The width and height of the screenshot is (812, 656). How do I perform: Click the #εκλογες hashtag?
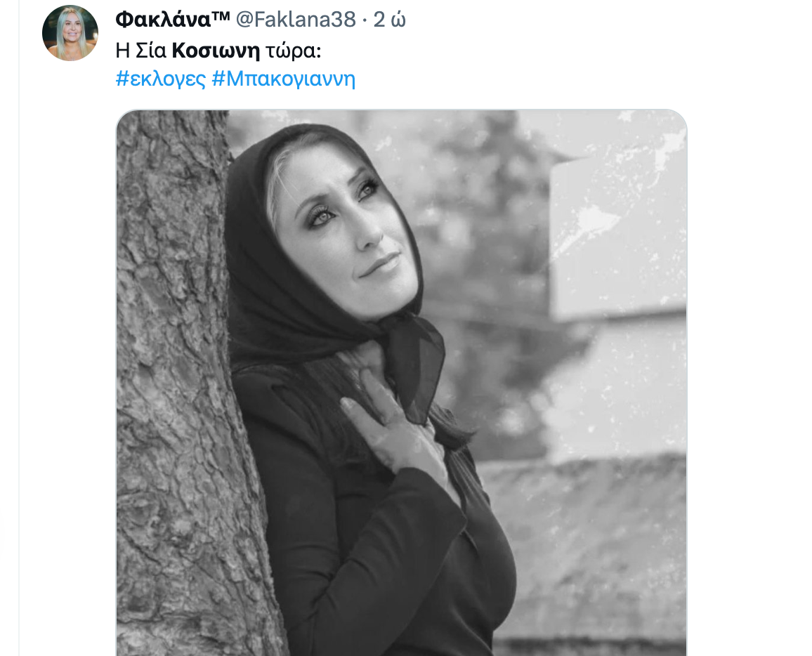point(161,79)
